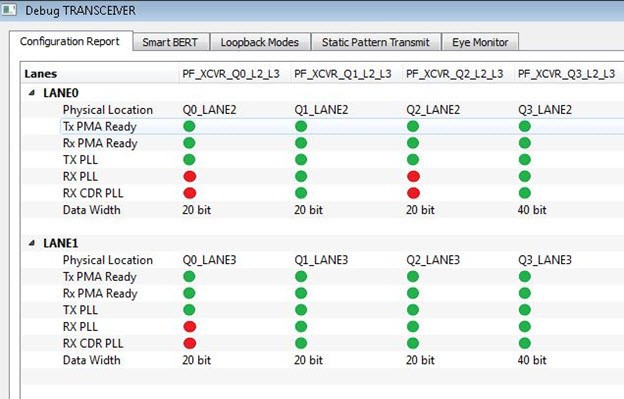Viewport: 624px width, 399px height.
Task: Collapse the LANE0 tree section
Action: click(32, 93)
